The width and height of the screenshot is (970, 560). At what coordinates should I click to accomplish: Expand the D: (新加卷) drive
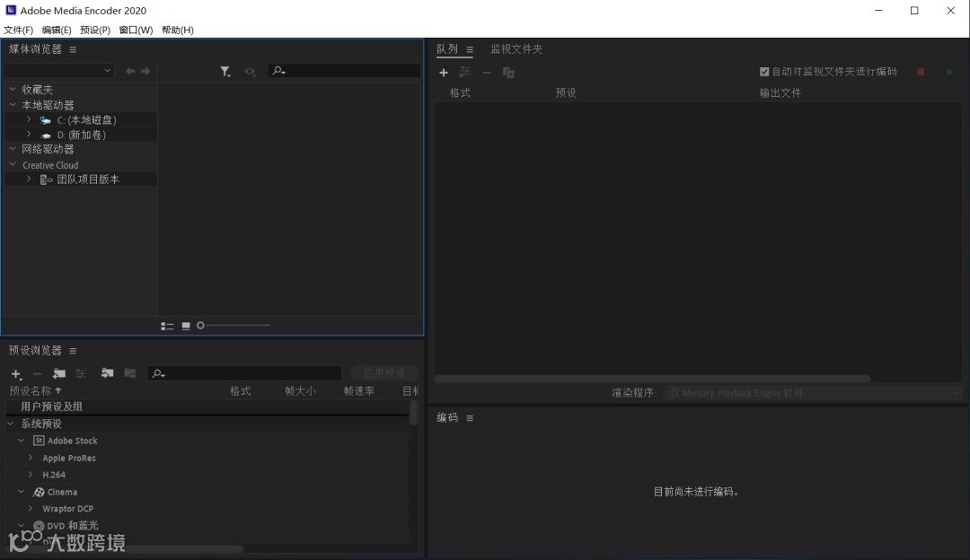coord(29,134)
